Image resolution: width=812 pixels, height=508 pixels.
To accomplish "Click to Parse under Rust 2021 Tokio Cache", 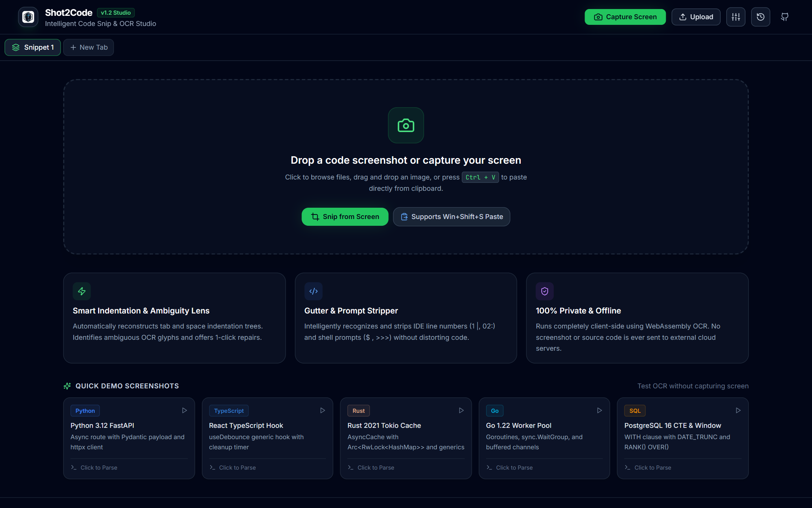I will (371, 468).
